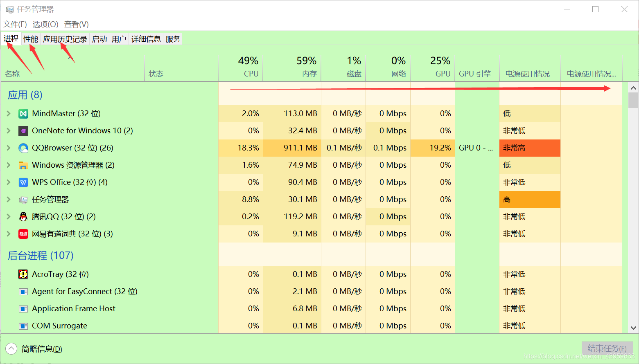Sort by the 状态 column header
Image resolution: width=639 pixels, height=364 pixels.
(x=181, y=68)
